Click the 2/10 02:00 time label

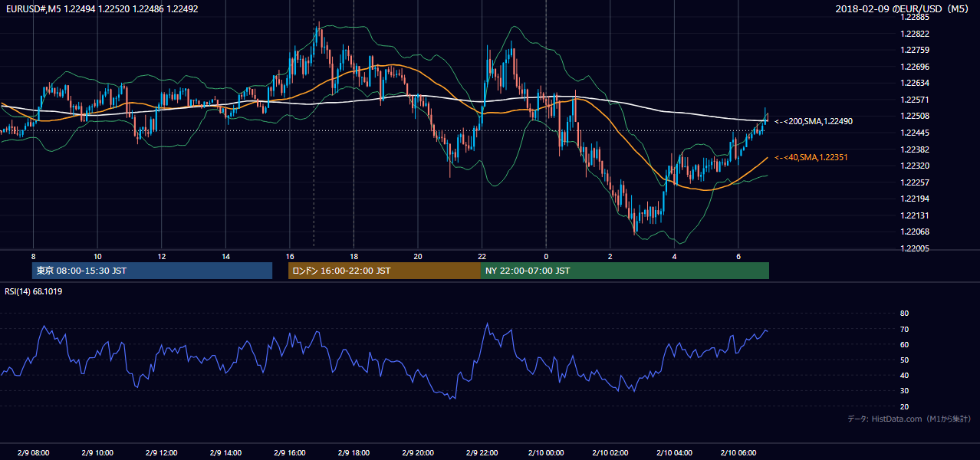pyautogui.click(x=610, y=452)
